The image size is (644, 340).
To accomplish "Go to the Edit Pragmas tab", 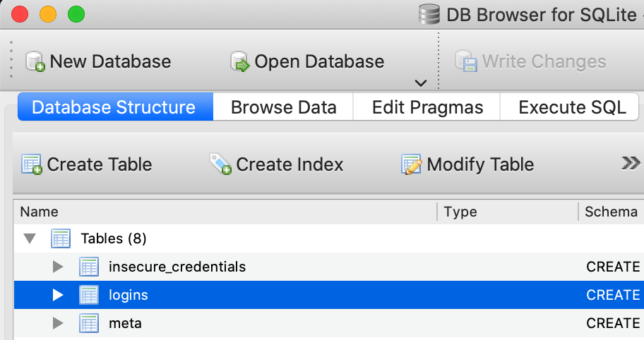I will pyautogui.click(x=427, y=108).
